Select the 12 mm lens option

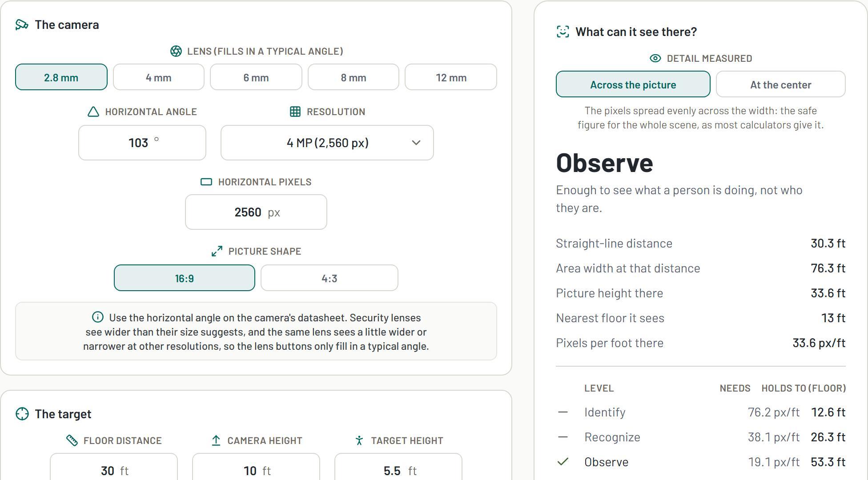451,77
